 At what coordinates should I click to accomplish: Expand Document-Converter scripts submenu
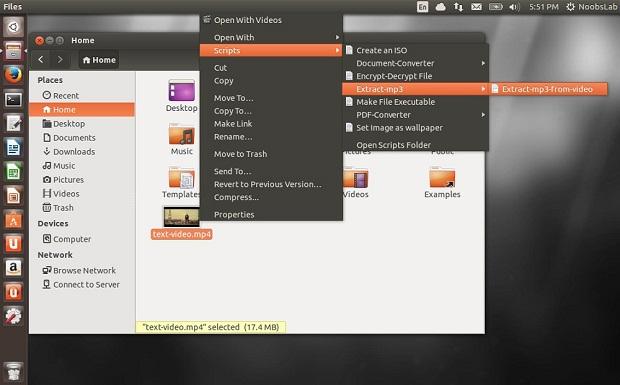pyautogui.click(x=416, y=63)
